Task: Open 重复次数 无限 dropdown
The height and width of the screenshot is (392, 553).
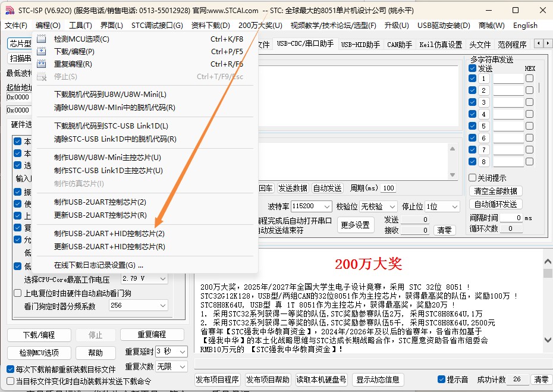Action: pyautogui.click(x=171, y=366)
